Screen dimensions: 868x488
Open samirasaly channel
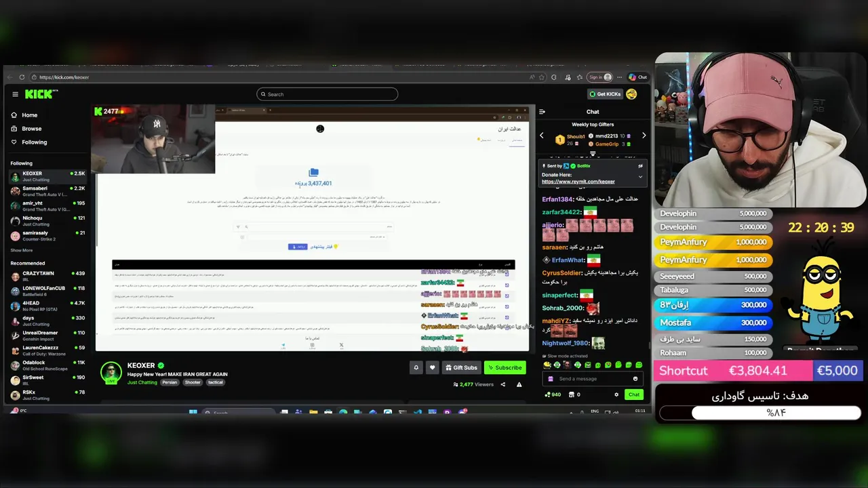[47, 236]
